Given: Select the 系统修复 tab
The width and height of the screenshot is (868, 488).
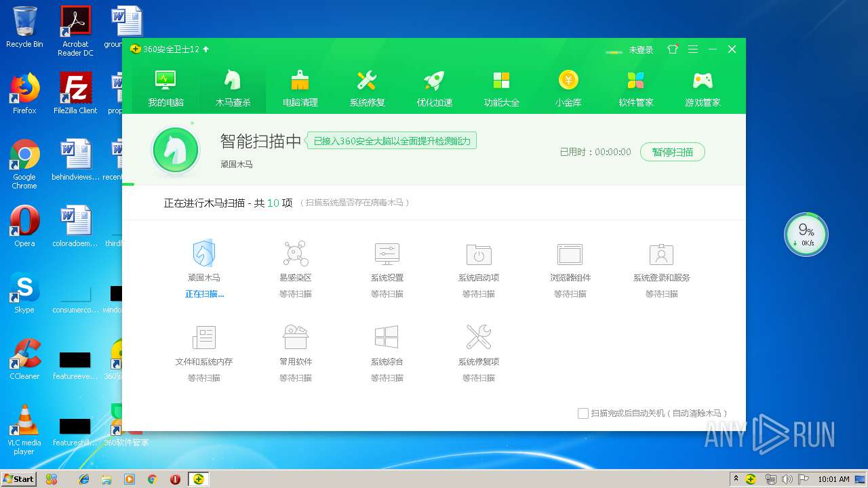Looking at the screenshot, I should [367, 89].
